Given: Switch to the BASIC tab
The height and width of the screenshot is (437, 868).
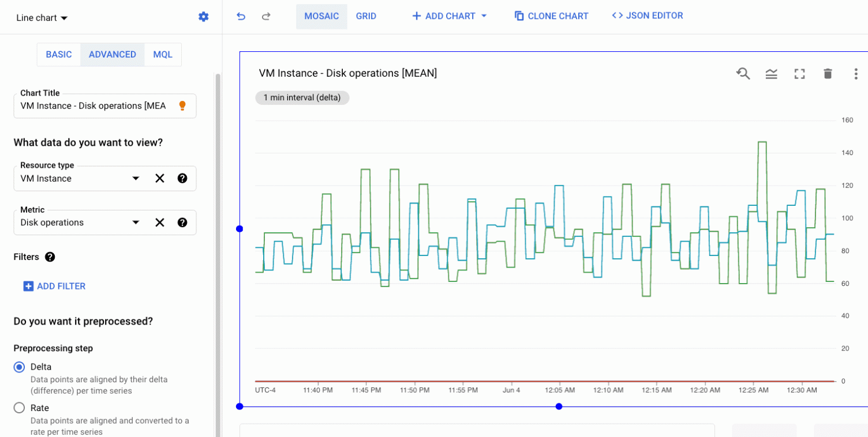Looking at the screenshot, I should click(x=58, y=54).
